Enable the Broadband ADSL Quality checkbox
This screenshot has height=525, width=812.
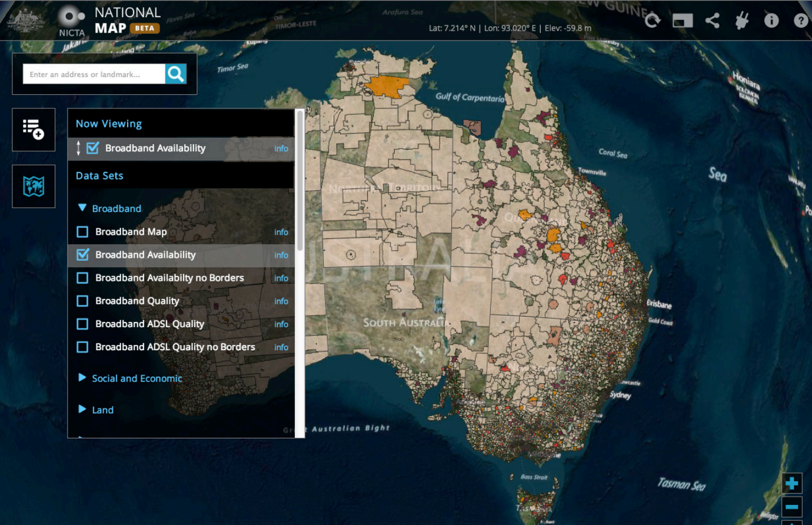(82, 324)
